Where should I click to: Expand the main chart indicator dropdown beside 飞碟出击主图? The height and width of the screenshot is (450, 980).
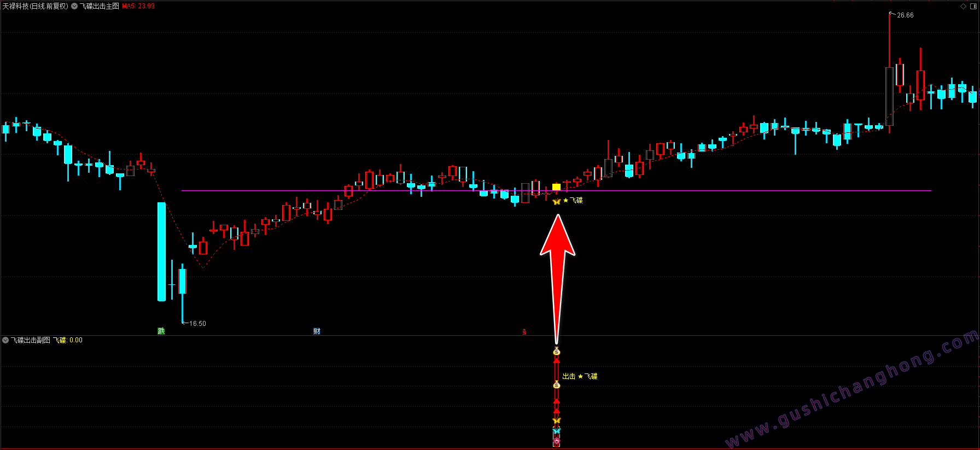[74, 6]
